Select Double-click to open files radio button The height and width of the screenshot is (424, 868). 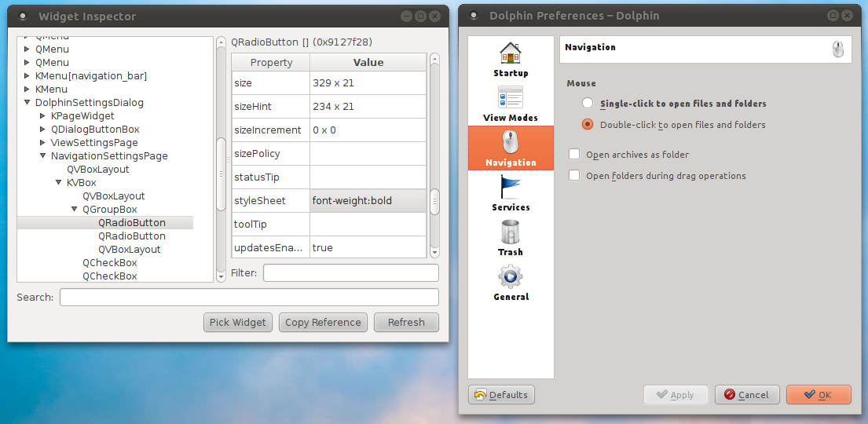588,125
